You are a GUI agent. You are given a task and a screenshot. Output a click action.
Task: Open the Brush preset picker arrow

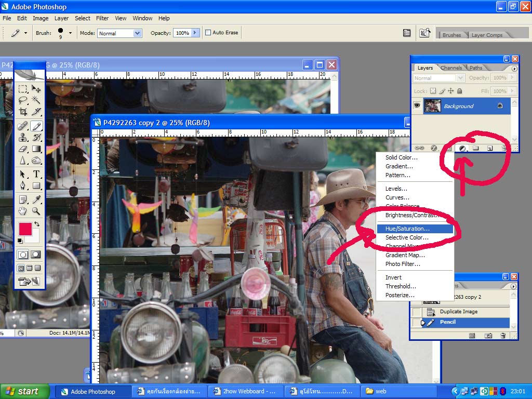point(70,33)
